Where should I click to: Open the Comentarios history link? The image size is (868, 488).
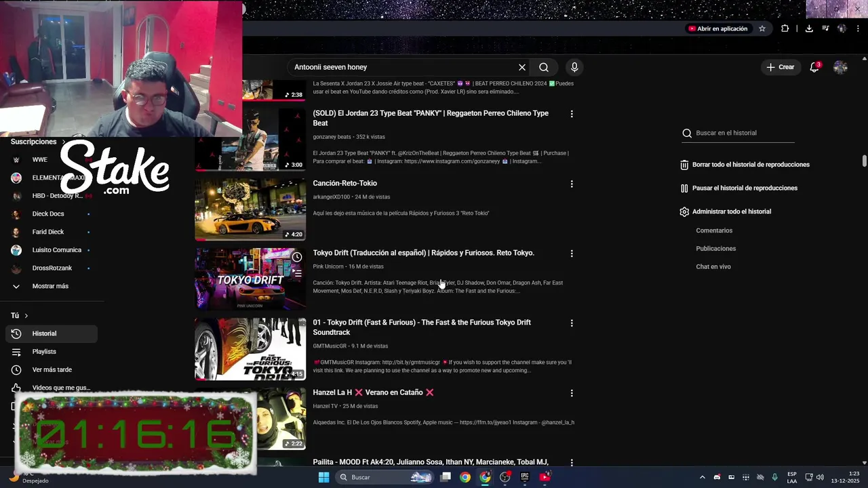click(x=714, y=230)
